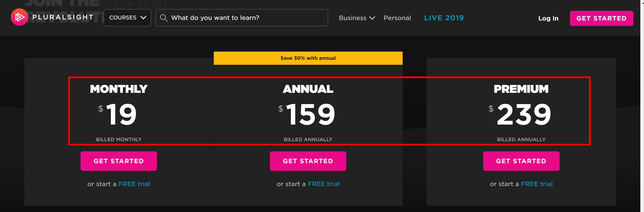Expand the Business menu
644x212 pixels.
[x=356, y=18]
